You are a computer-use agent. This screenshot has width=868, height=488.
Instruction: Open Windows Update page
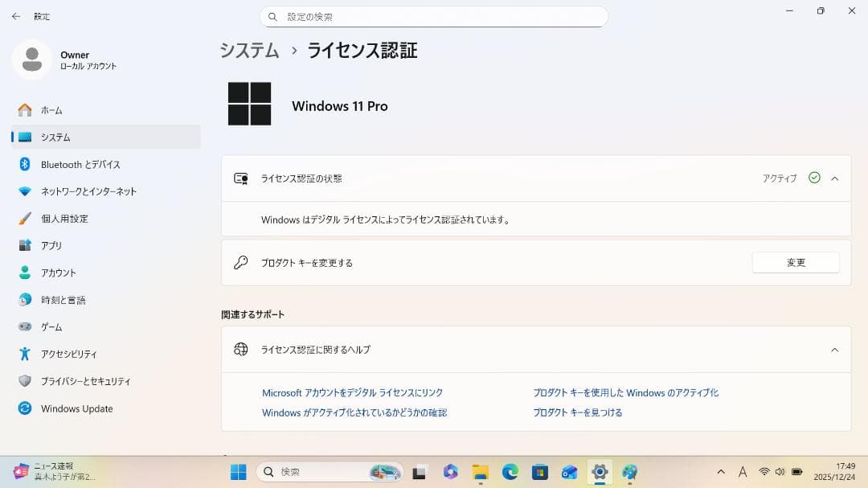[x=106, y=408]
